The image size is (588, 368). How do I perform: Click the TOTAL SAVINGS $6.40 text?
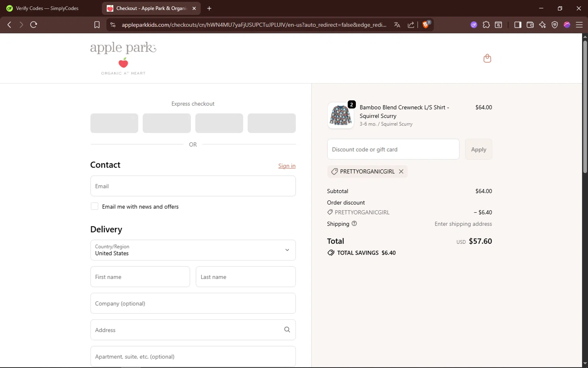pos(367,253)
